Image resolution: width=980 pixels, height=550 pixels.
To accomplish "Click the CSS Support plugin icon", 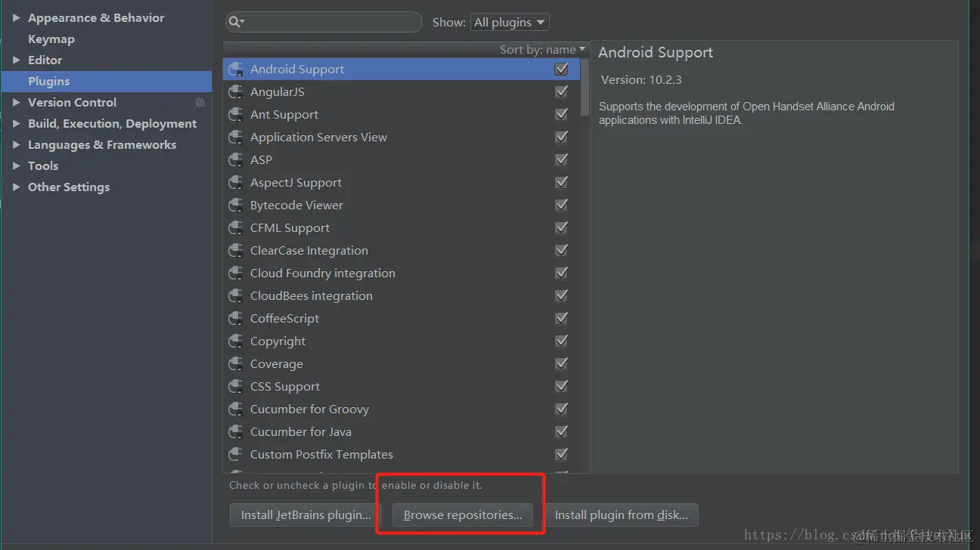I will pos(236,387).
